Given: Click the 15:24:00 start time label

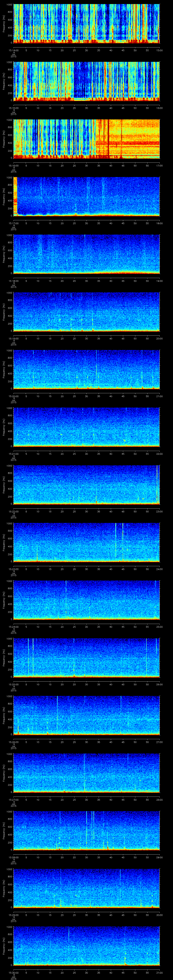Looking at the screenshot, I should (x=13, y=627).
